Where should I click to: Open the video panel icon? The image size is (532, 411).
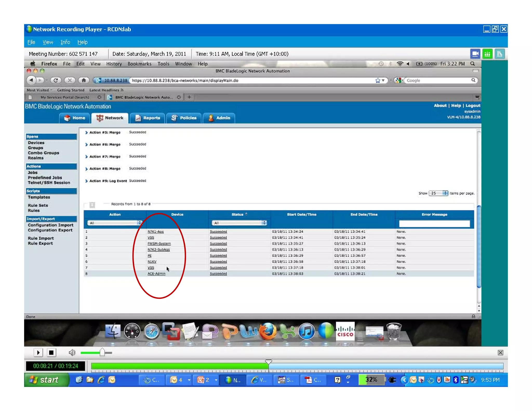tap(475, 54)
